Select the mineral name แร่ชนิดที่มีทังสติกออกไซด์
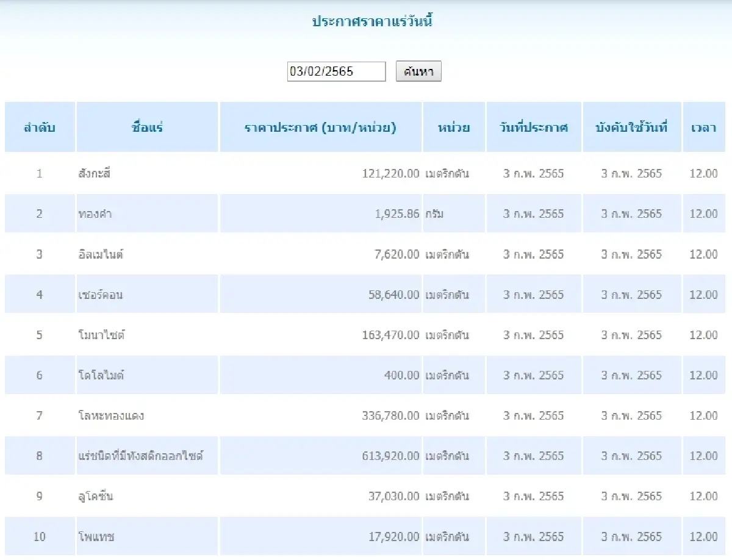732x560 pixels. pos(140,456)
